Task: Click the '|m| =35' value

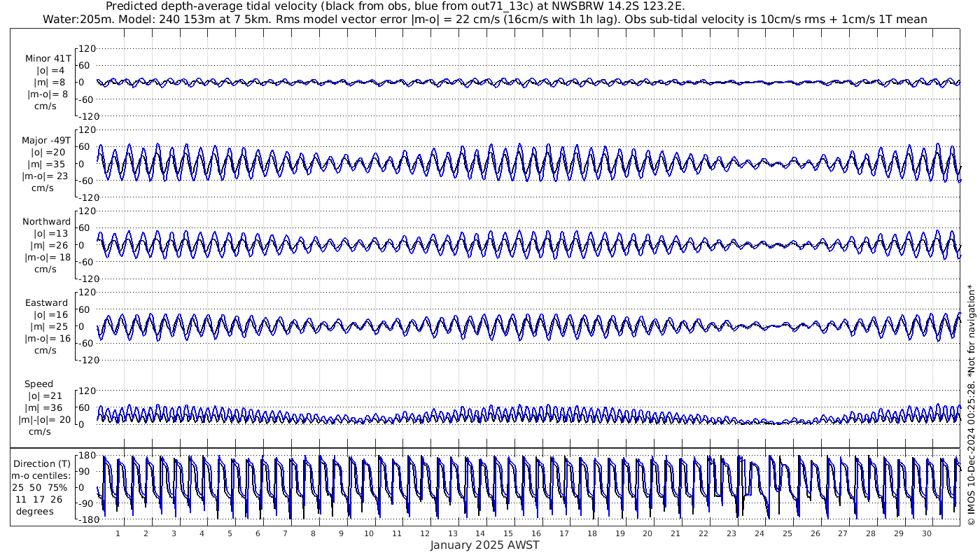Action: (48, 164)
